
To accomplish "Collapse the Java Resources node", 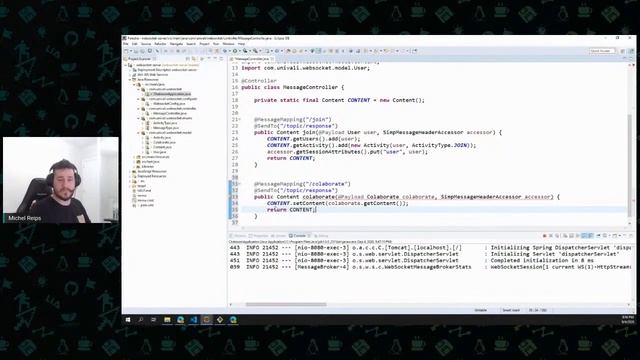I will pyautogui.click(x=130, y=80).
